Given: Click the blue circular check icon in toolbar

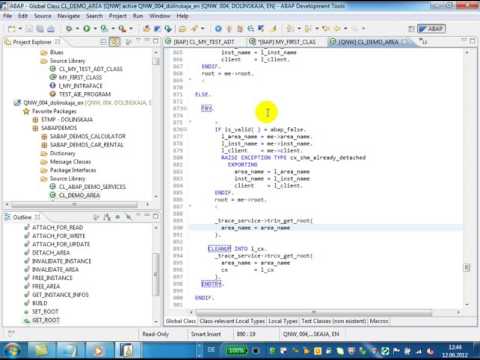Looking at the screenshot, I should [x=218, y=29].
